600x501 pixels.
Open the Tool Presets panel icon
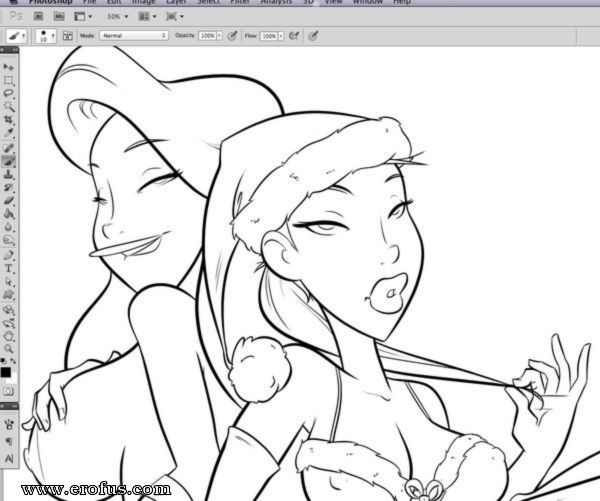pos(9,424)
